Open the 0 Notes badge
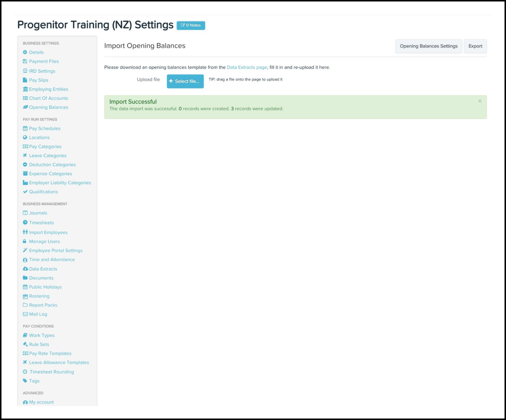The width and height of the screenshot is (506, 420). [x=191, y=25]
